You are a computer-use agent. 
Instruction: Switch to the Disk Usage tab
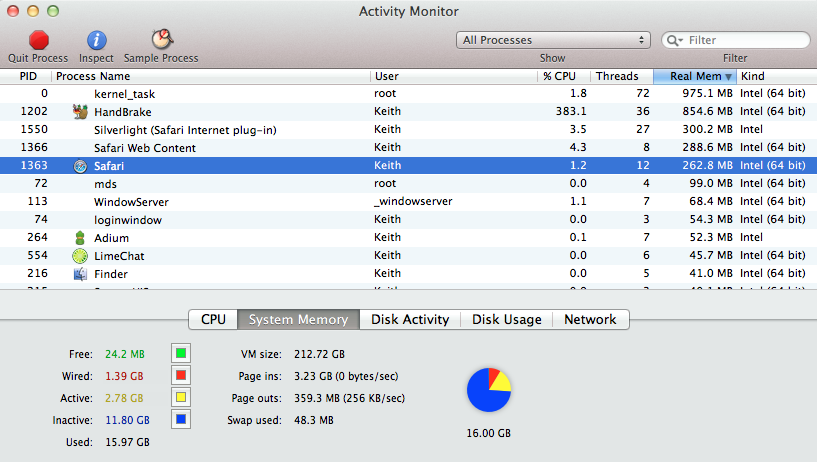tap(506, 319)
